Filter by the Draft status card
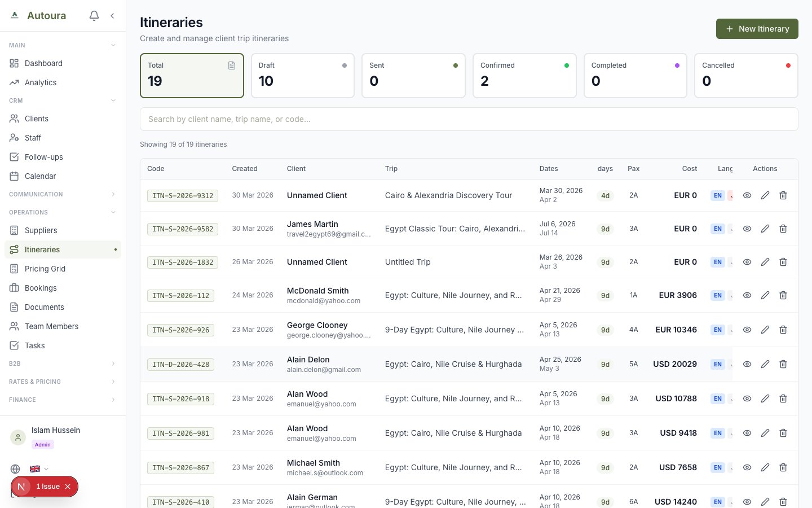812x508 pixels. (x=303, y=76)
